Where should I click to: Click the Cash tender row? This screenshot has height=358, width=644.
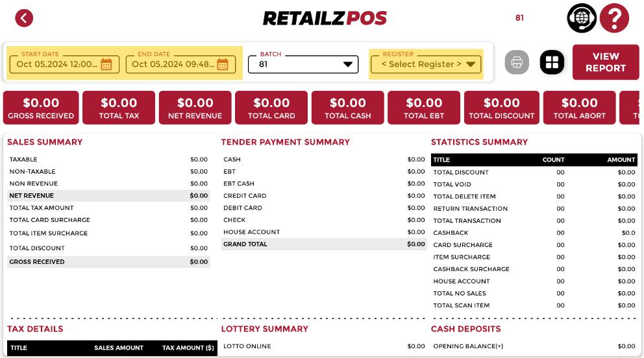324,159
